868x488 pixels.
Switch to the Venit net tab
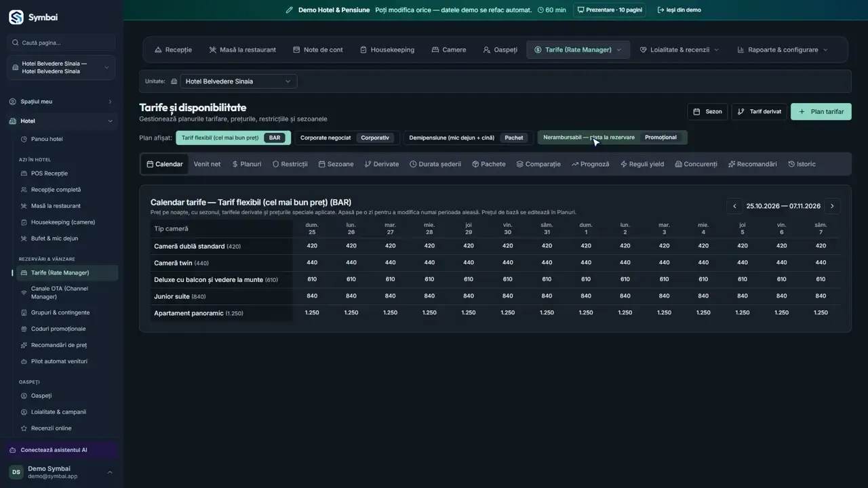pos(207,164)
